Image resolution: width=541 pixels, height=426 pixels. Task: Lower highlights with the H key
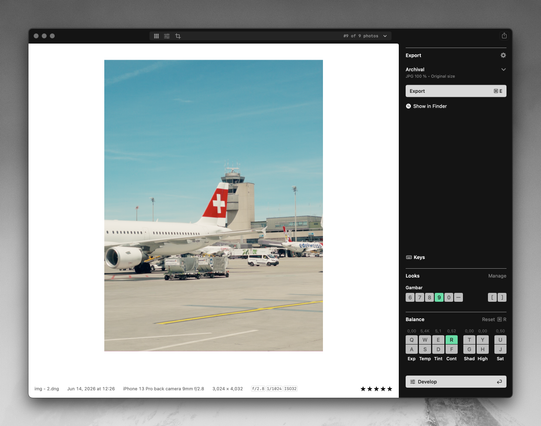click(483, 349)
